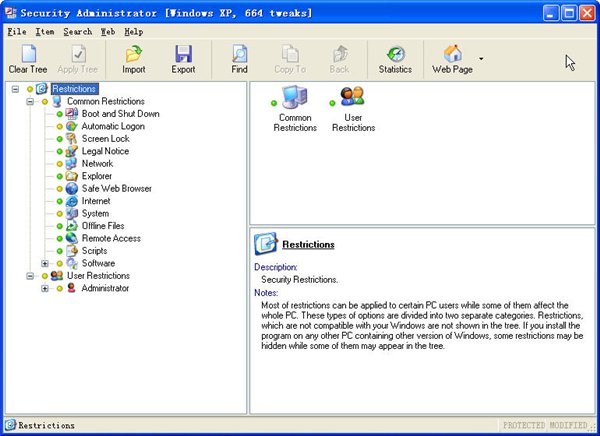
Task: Open the File menu
Action: pos(17,32)
